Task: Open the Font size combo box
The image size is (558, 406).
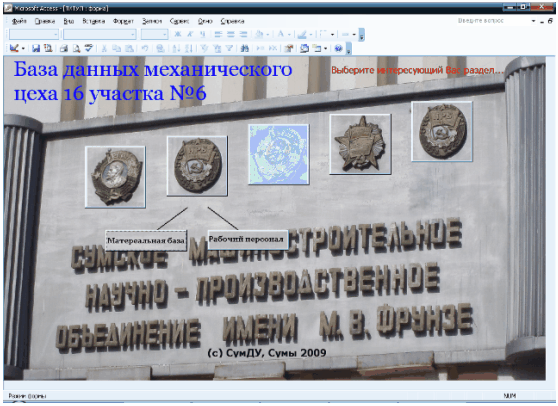Action: 154,34
